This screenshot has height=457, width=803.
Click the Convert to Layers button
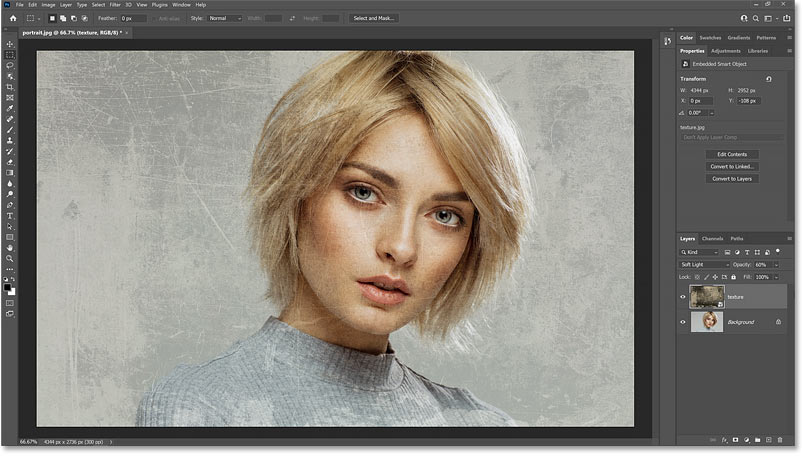pyautogui.click(x=732, y=178)
